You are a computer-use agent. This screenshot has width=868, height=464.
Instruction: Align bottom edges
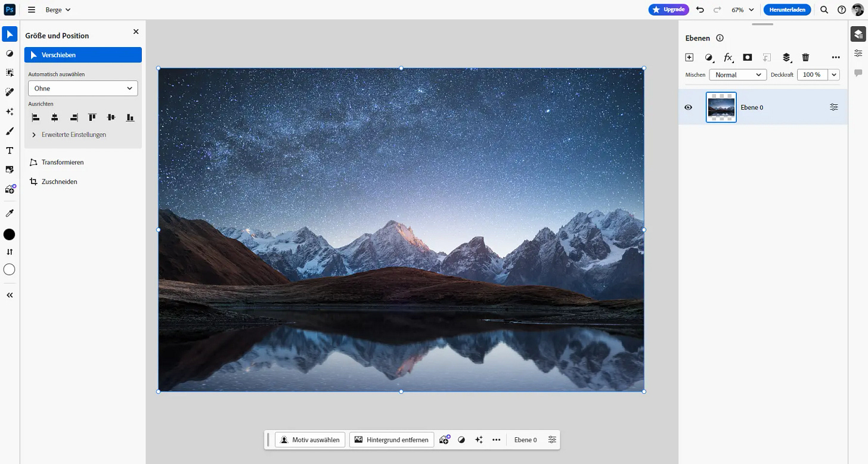(130, 118)
